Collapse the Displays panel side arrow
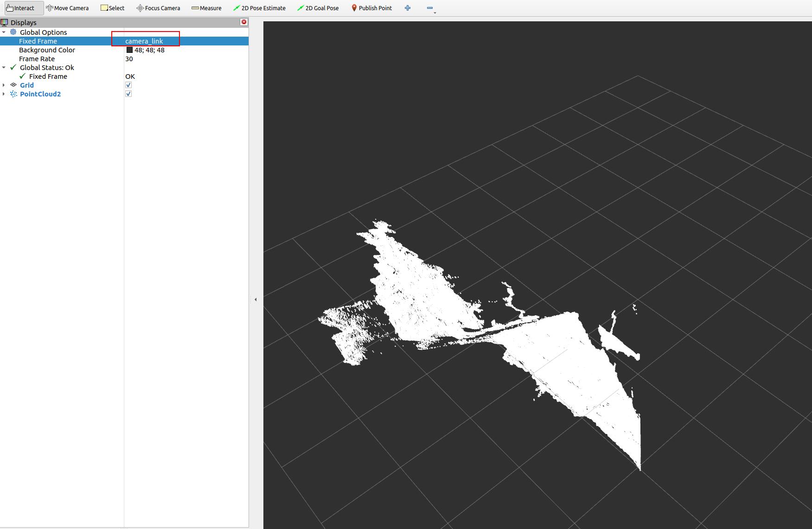The width and height of the screenshot is (812, 529). (x=256, y=299)
